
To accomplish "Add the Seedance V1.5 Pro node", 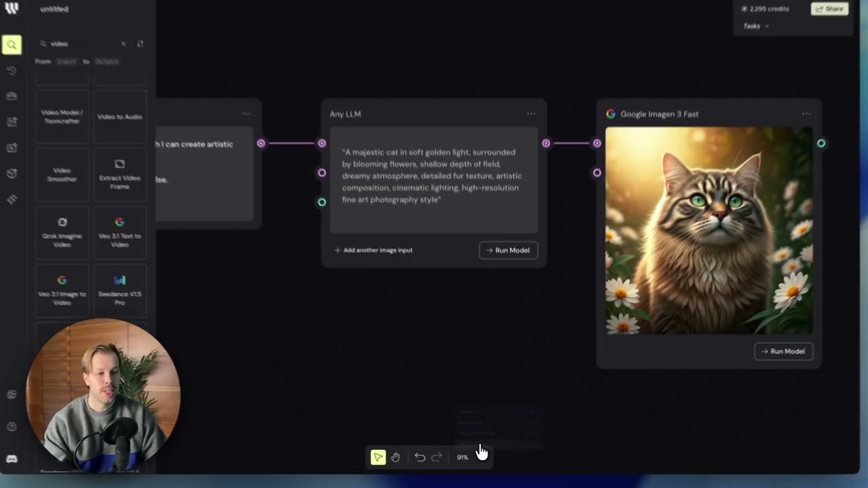I will click(119, 291).
